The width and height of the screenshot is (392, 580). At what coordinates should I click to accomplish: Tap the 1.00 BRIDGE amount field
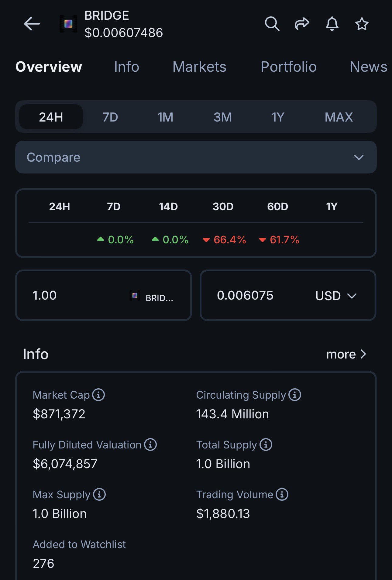[x=73, y=295]
